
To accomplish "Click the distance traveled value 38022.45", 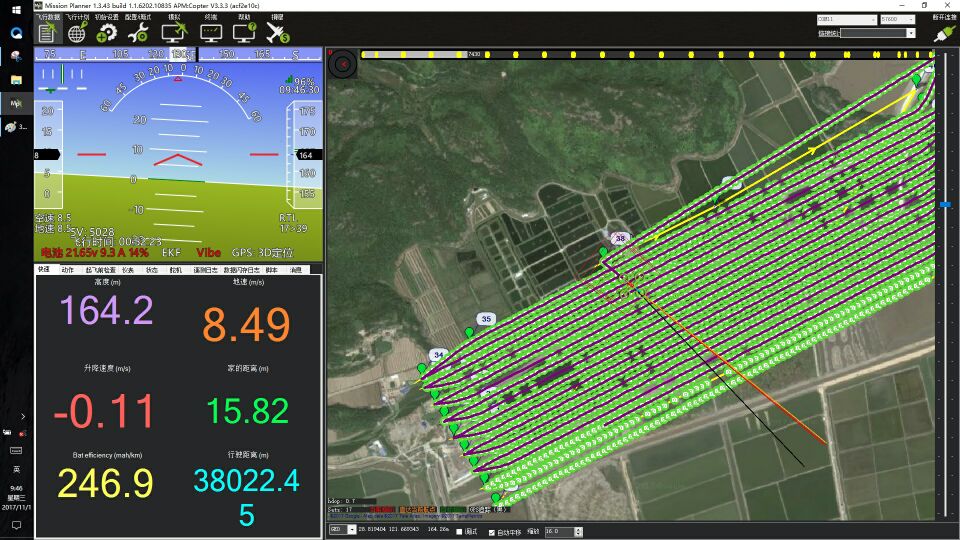I will [246, 497].
